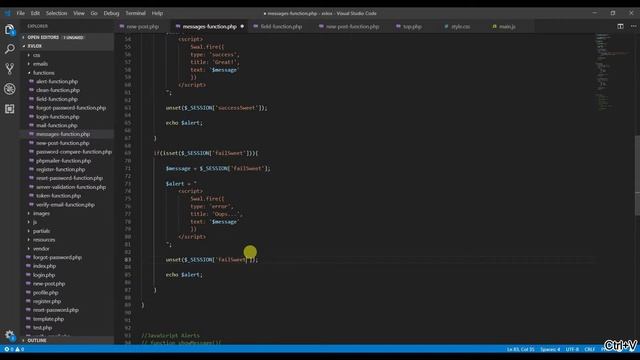This screenshot has width=640, height=360.
Task: Open the Debug view icon
Action: pos(9,89)
